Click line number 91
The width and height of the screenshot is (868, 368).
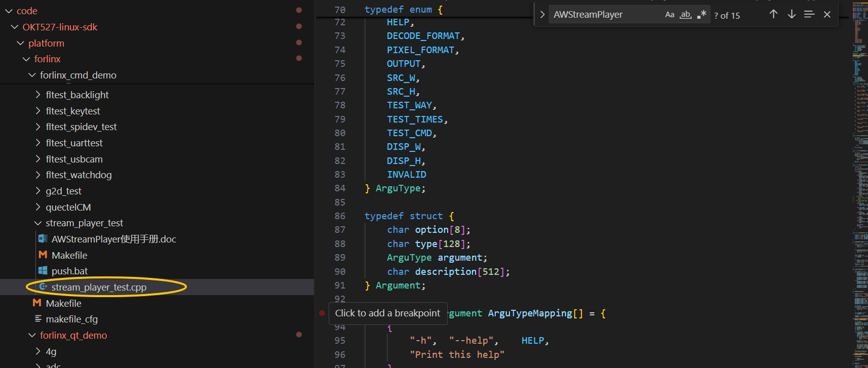tap(340, 285)
